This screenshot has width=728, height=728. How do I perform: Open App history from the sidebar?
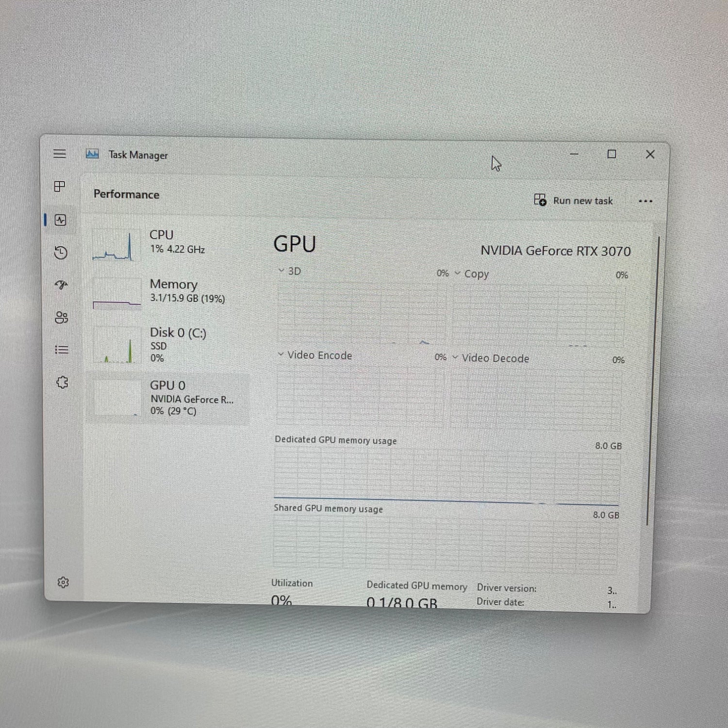coord(60,253)
